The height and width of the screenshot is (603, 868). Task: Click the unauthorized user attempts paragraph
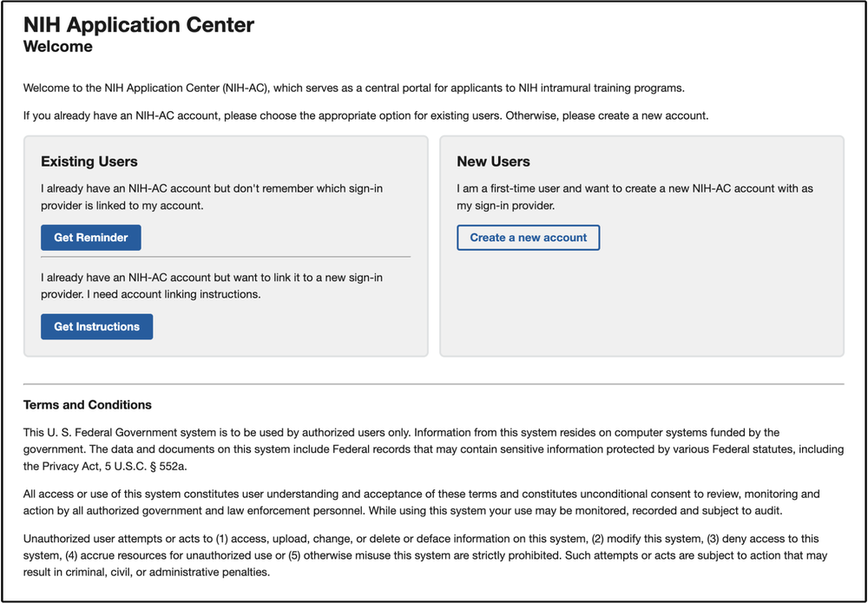(x=425, y=556)
